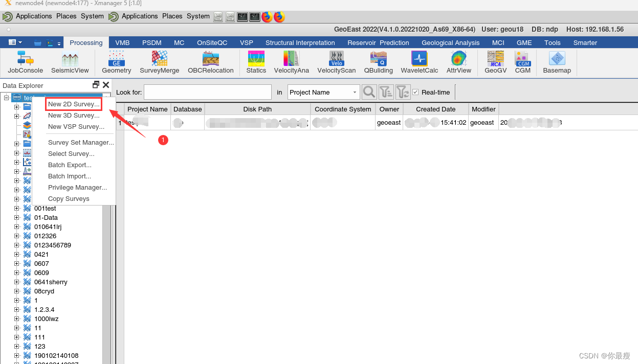Expand the 0641sherry survey node
Image resolution: width=638 pixels, height=364 pixels.
coord(17,282)
